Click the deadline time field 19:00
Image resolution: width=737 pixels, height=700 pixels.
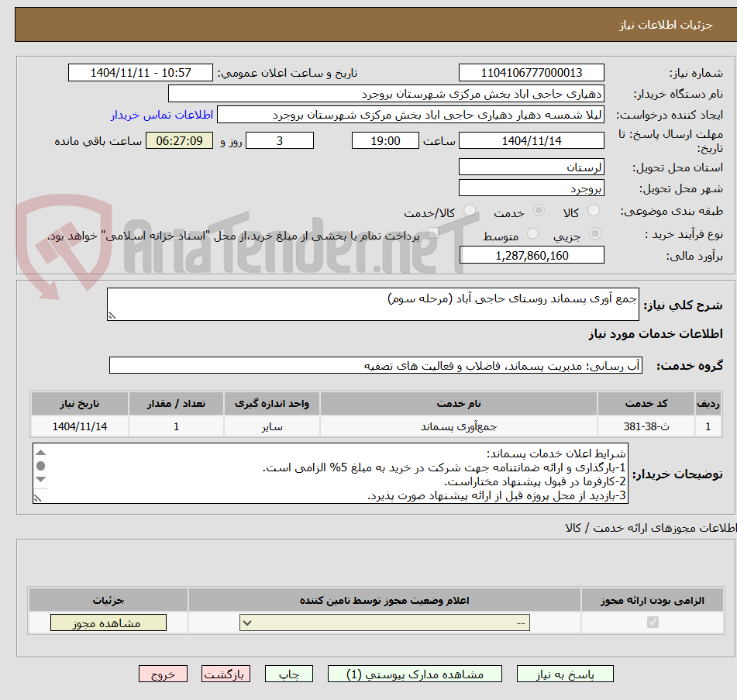[385, 140]
